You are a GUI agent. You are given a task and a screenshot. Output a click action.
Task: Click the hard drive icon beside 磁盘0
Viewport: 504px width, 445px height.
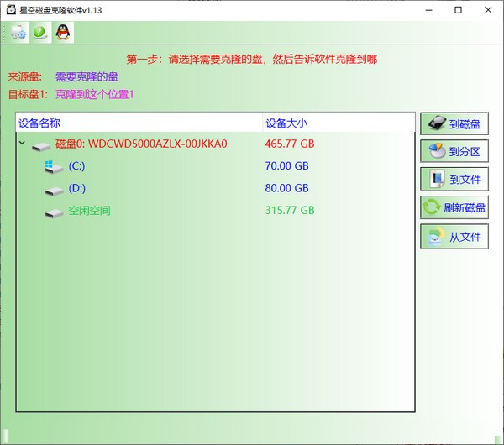pyautogui.click(x=41, y=144)
